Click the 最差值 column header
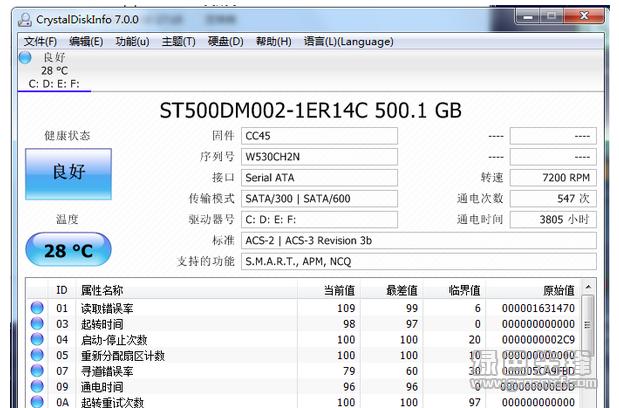The width and height of the screenshot is (619, 408). (392, 290)
